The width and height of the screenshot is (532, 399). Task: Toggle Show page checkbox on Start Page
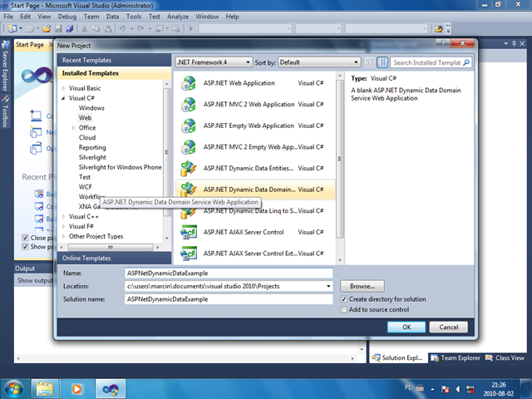coord(25,247)
